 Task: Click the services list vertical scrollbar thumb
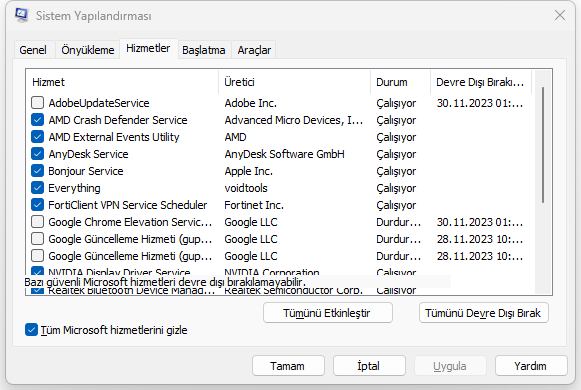[x=543, y=145]
